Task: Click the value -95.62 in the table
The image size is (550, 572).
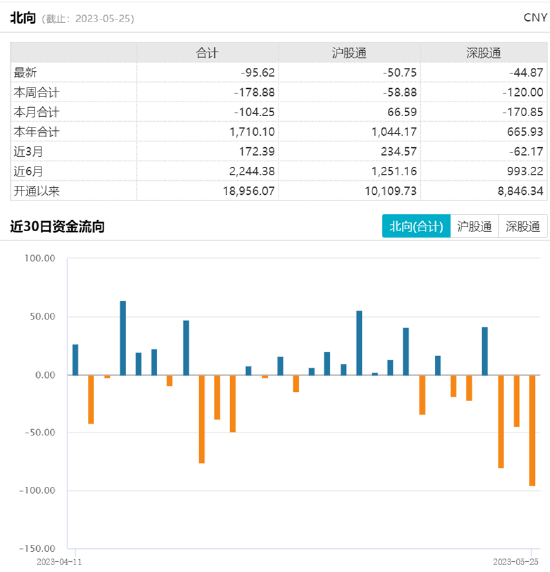Action: click(x=257, y=72)
